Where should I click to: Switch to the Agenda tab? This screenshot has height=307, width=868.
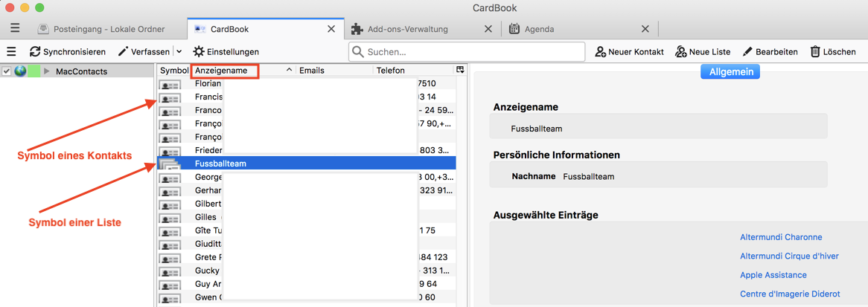pos(539,29)
